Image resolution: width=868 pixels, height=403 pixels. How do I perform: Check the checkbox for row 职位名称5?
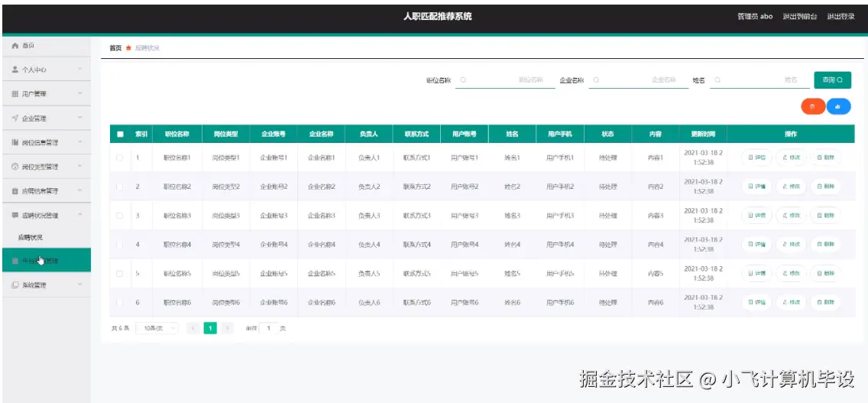click(119, 273)
